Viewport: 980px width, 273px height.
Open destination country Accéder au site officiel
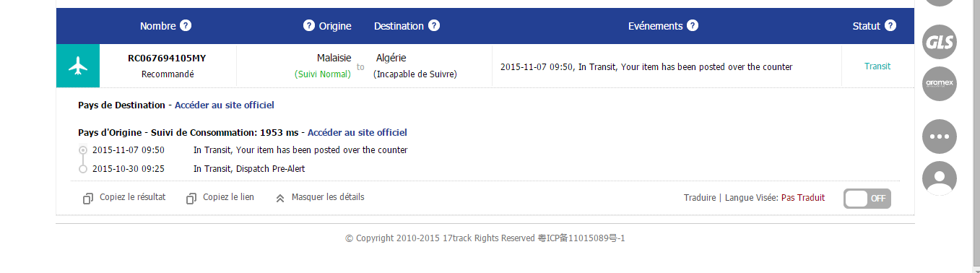coord(225,105)
